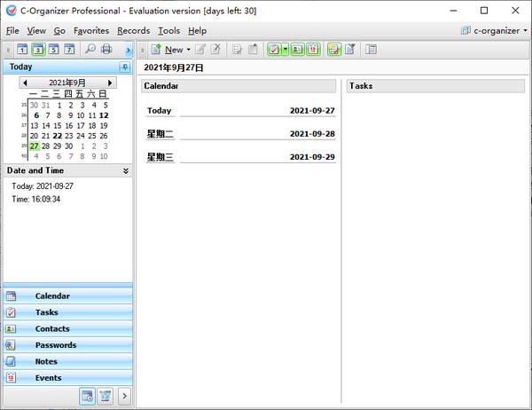This screenshot has width=532, height=410.
Task: Click the Calendar section icon
Action: 11,296
